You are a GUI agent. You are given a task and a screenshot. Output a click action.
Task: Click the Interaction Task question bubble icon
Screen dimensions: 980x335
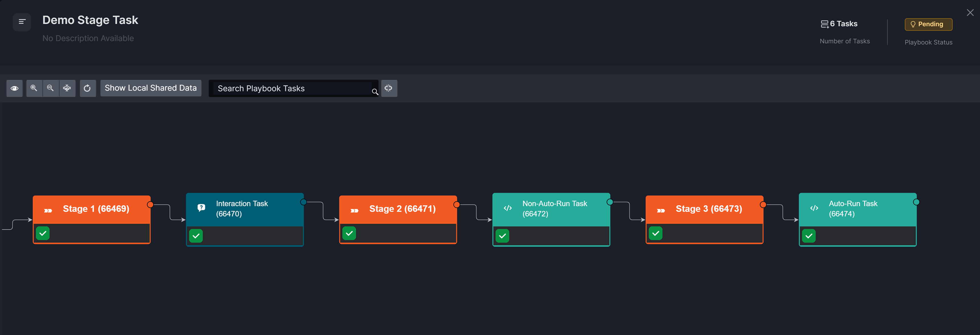pyautogui.click(x=201, y=208)
